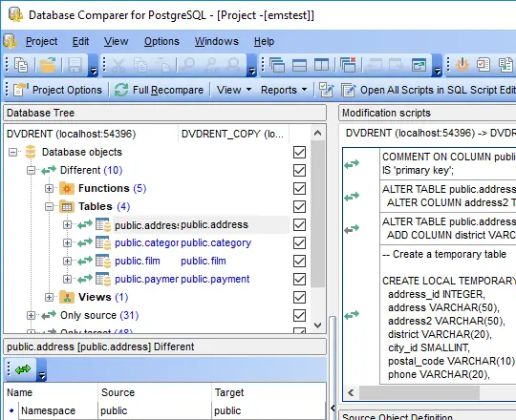Toggle the Different (10) checkbox

[299, 170]
